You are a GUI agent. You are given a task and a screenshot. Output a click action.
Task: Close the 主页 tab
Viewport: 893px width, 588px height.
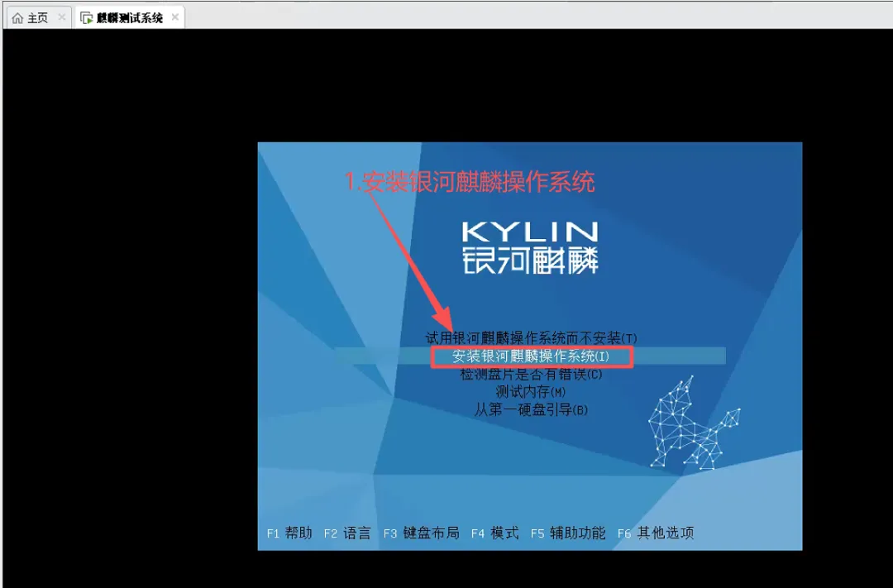coord(61,17)
